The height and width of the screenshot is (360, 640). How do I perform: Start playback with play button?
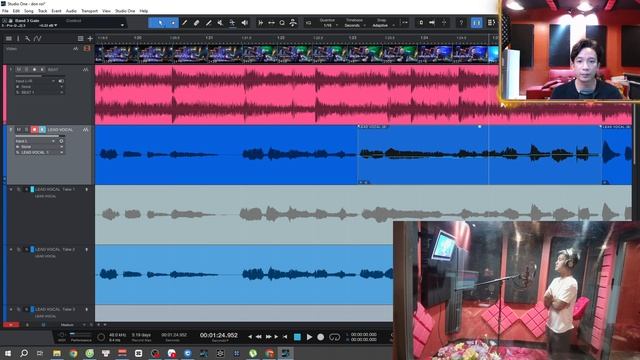pyautogui.click(x=309, y=337)
